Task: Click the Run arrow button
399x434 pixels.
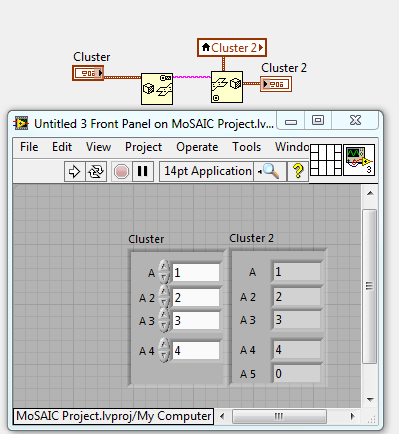Action: pos(74,172)
